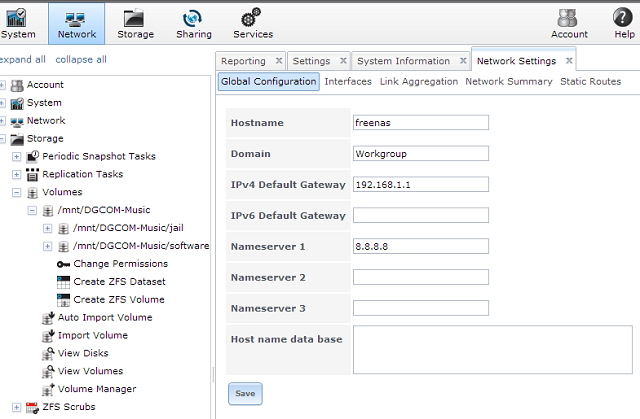The width and height of the screenshot is (640, 419).
Task: Click the Hostname input field
Action: [x=420, y=123]
